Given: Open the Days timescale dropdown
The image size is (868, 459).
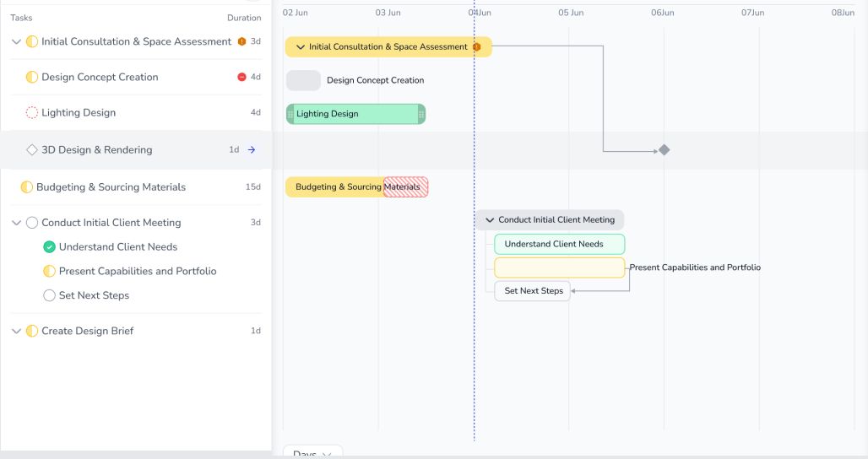Looking at the screenshot, I should click(x=312, y=453).
